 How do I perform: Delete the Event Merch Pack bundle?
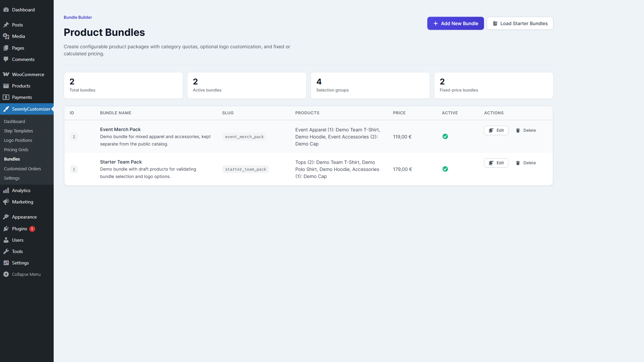(x=526, y=130)
